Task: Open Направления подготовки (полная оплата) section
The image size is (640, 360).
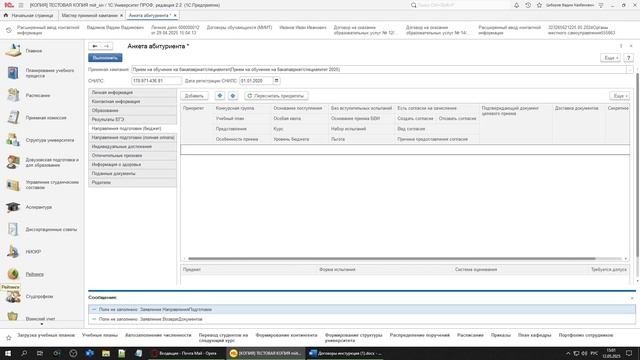Action: point(133,138)
